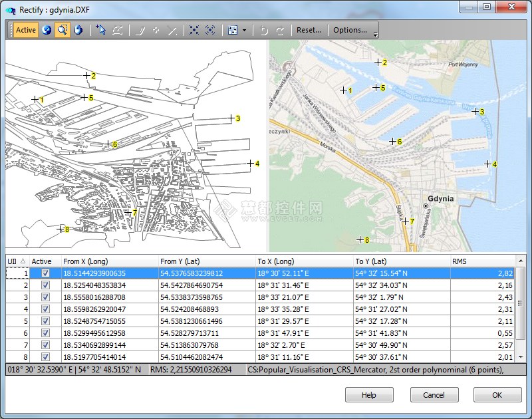The image size is (532, 419).
Task: Click the greyed small cross tool icon
Action: pyautogui.click(x=156, y=30)
